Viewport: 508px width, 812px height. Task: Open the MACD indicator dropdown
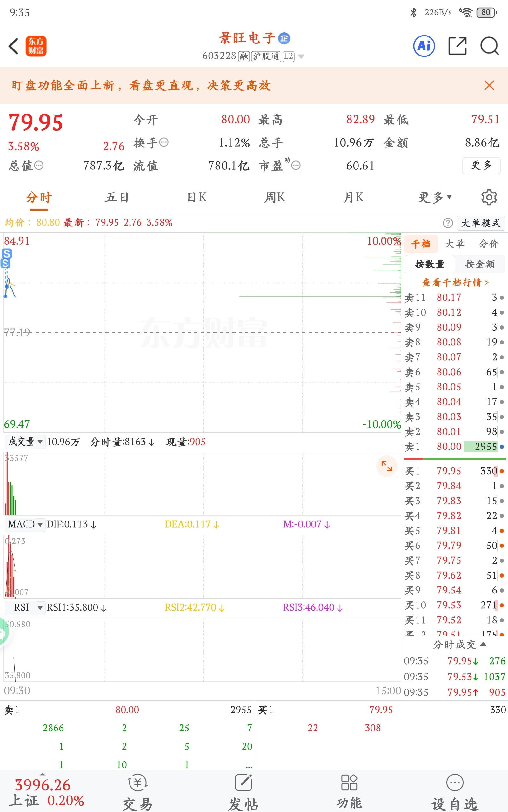coord(25,524)
